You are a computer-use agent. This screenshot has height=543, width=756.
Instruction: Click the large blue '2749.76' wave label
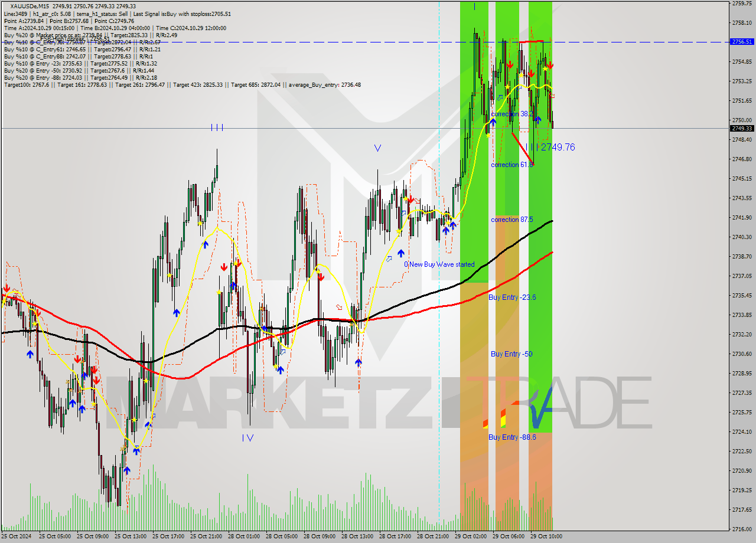[x=558, y=148]
